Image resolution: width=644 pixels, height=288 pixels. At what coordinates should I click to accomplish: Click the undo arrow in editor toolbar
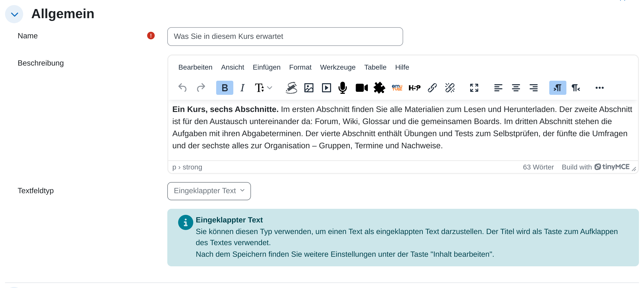(x=182, y=88)
